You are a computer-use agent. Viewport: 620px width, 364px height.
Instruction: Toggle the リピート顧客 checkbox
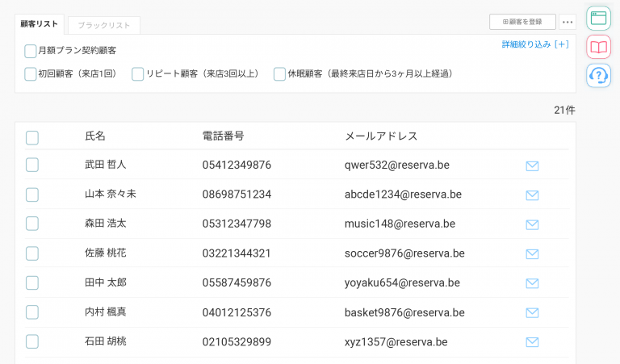coord(138,74)
